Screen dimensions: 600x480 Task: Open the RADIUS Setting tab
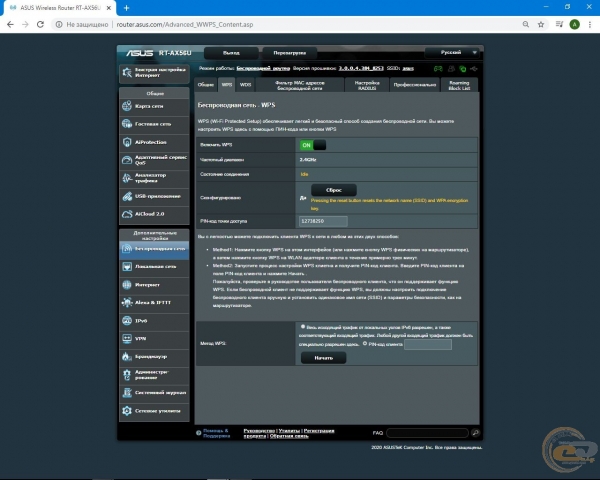tap(367, 85)
